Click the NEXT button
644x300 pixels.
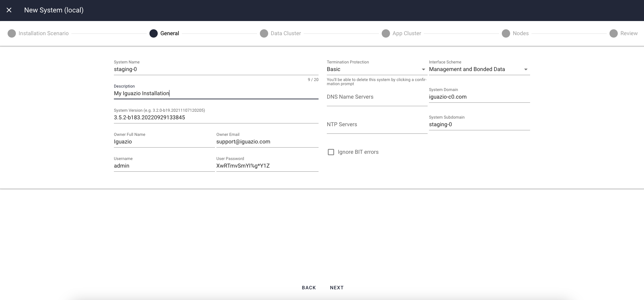coord(337,288)
